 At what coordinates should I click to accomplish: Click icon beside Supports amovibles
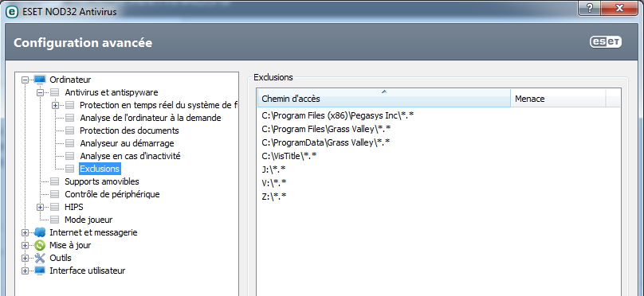tap(55, 181)
